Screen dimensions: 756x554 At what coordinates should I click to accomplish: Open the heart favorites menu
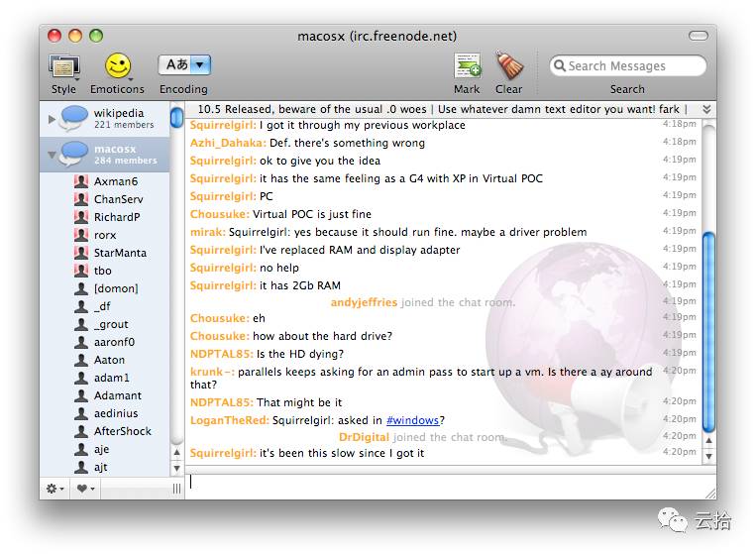pos(85,489)
